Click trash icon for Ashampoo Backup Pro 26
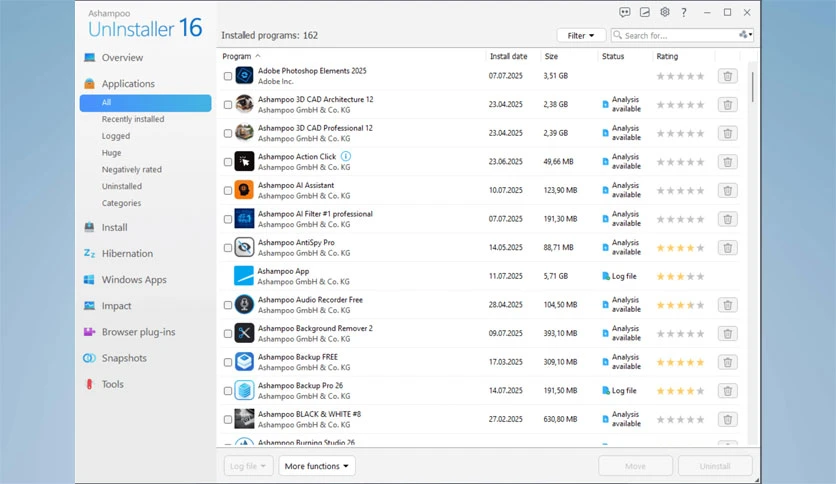 (727, 391)
